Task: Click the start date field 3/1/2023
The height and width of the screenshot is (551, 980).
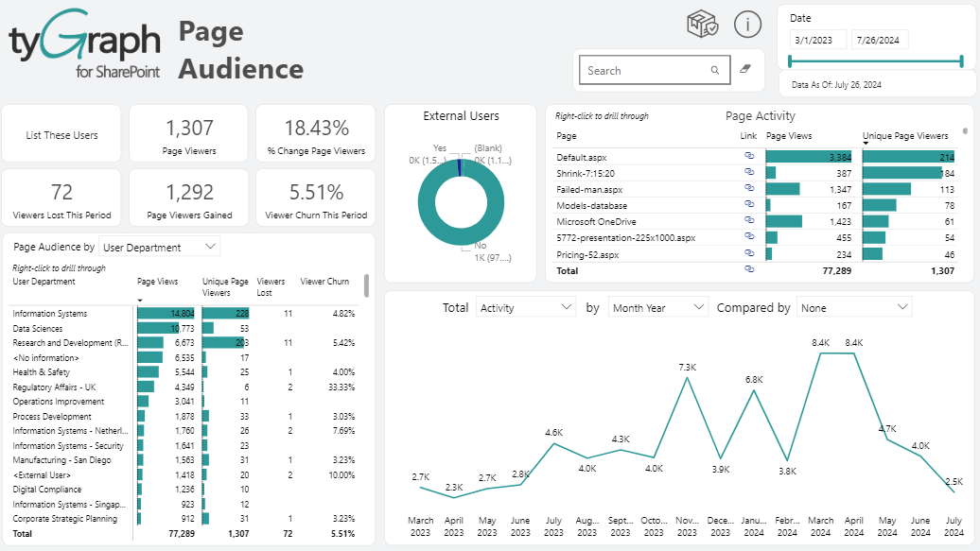Action: coord(818,40)
